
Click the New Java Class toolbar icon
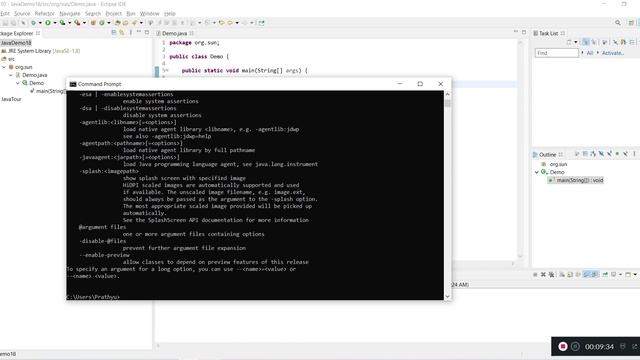(102, 23)
